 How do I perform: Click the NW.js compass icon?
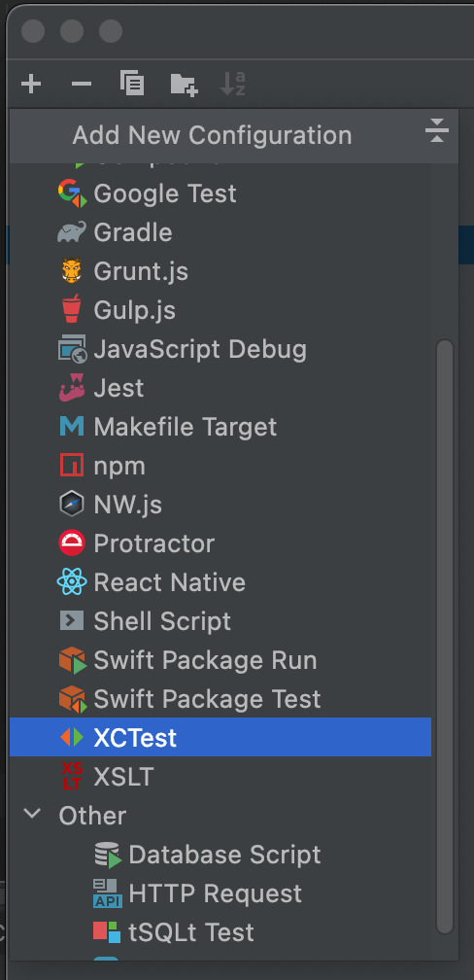72,504
